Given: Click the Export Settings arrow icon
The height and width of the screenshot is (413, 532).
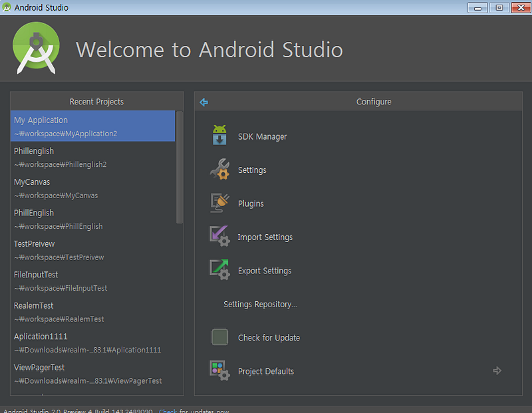Looking at the screenshot, I should coord(219,269).
